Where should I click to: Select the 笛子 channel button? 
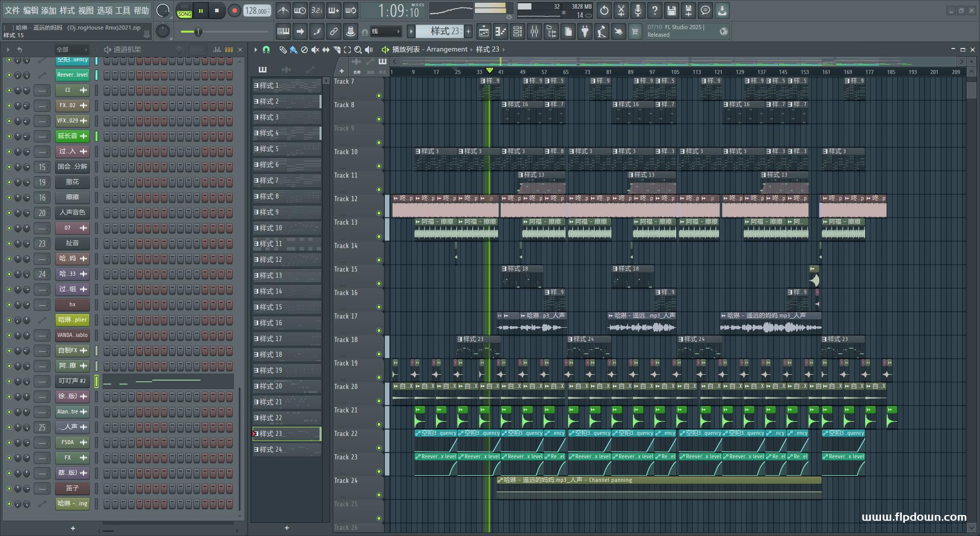coord(72,489)
